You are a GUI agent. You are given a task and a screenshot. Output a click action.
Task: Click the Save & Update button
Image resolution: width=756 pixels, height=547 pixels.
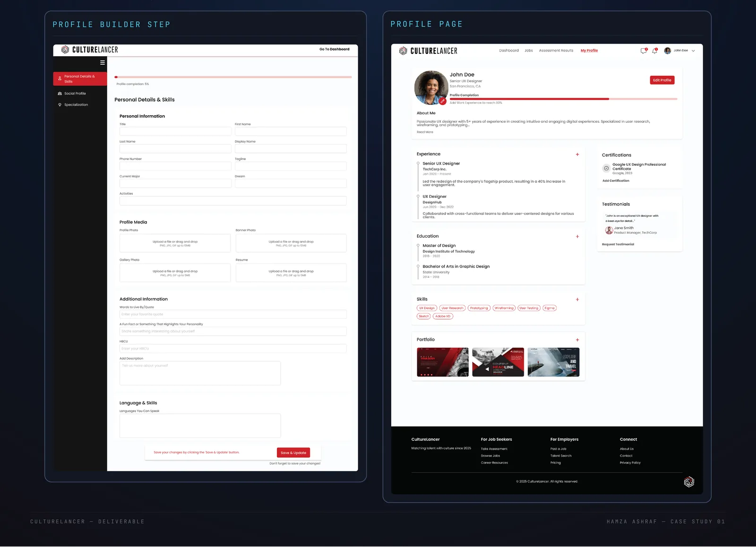click(293, 453)
